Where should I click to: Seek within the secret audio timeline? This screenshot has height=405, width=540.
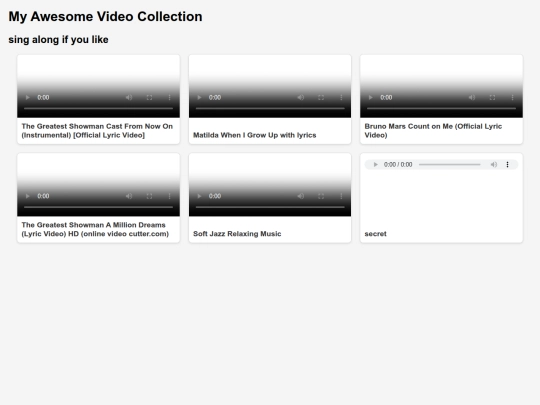click(449, 165)
